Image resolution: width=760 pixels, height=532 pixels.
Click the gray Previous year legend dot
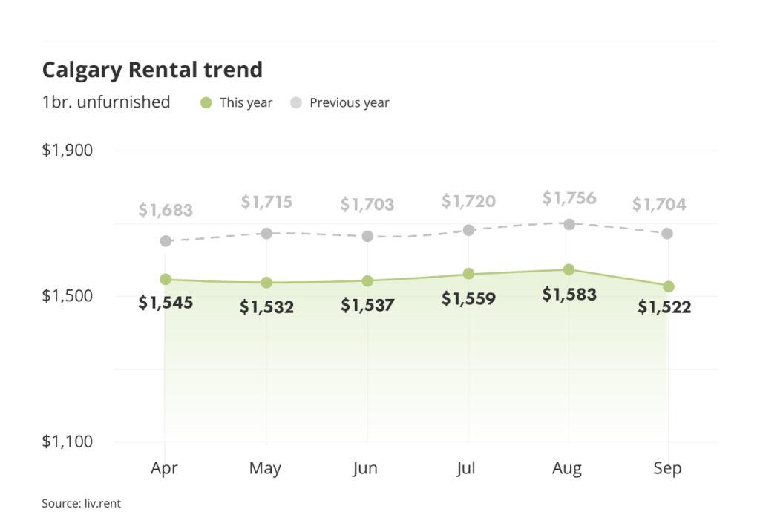[296, 103]
